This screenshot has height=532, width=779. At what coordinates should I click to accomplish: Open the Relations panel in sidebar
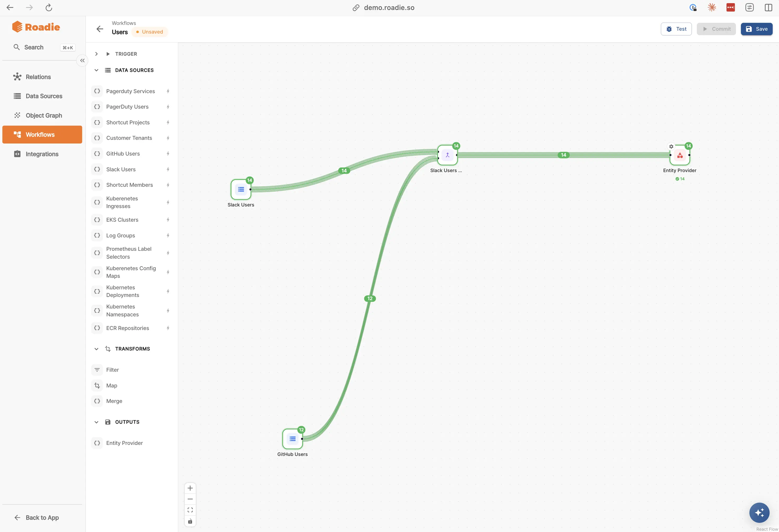click(38, 77)
